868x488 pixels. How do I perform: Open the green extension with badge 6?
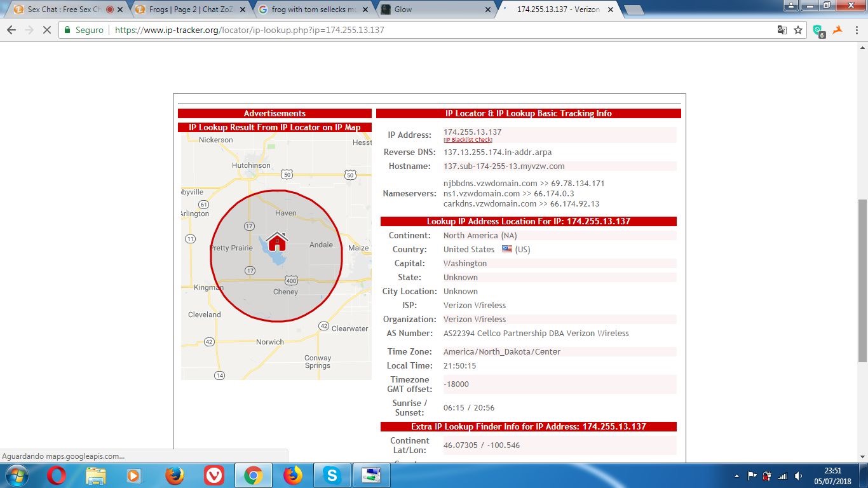pos(818,30)
